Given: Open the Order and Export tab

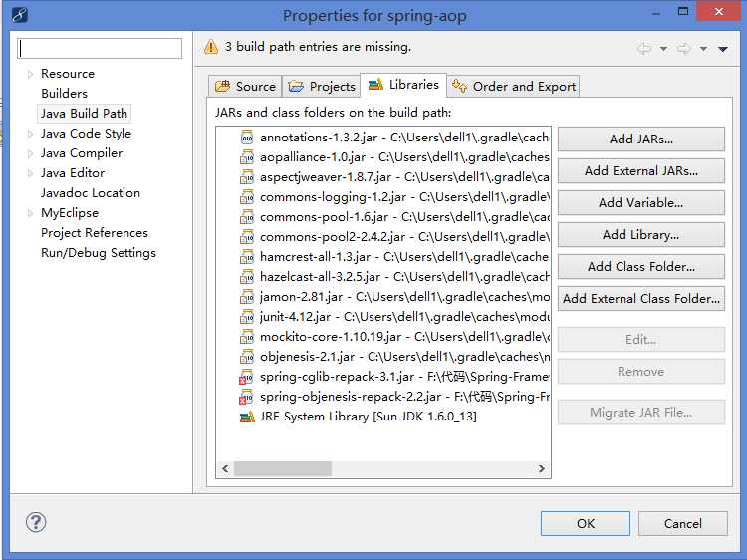Looking at the screenshot, I should [514, 87].
